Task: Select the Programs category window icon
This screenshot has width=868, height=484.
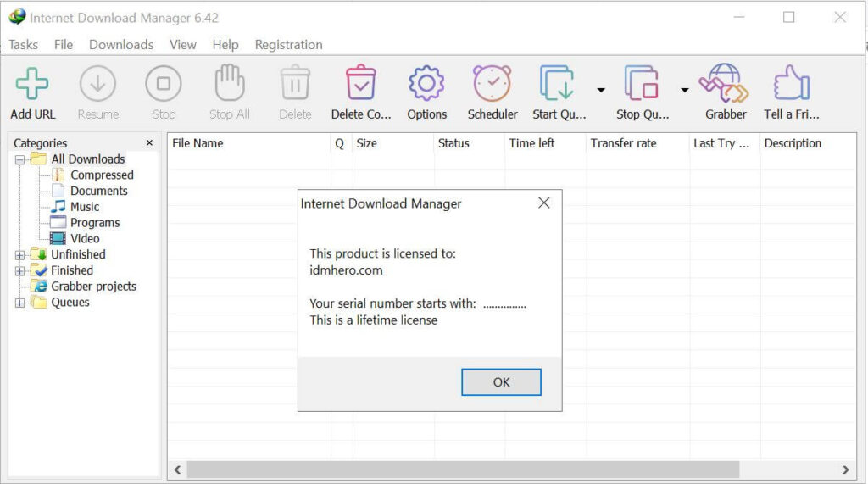Action: point(58,223)
